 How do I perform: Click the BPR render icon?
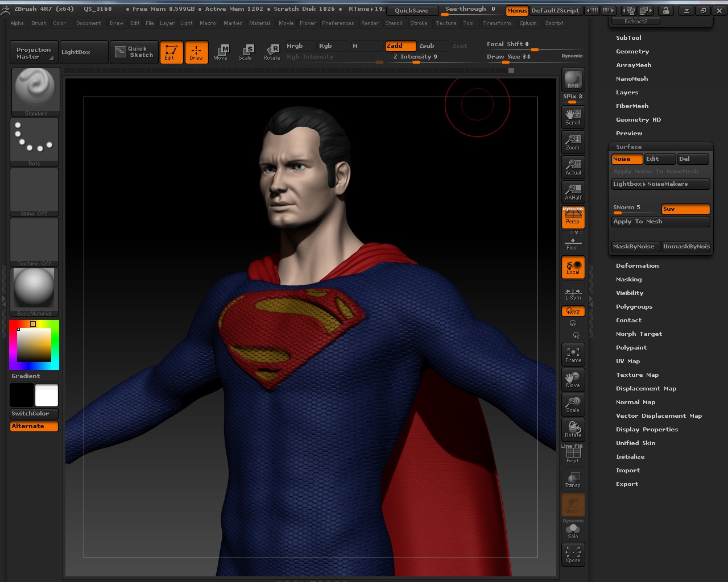pos(573,80)
